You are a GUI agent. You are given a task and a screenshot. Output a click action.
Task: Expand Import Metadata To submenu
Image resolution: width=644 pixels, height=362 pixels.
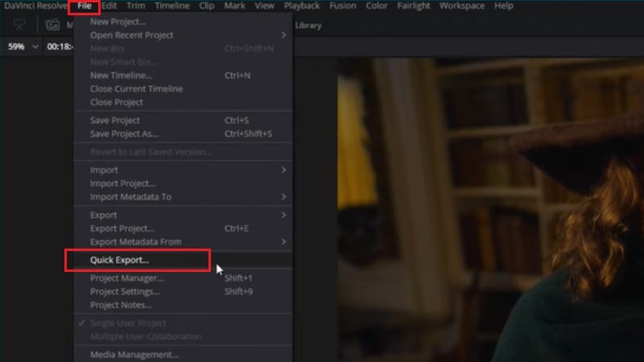pyautogui.click(x=184, y=197)
